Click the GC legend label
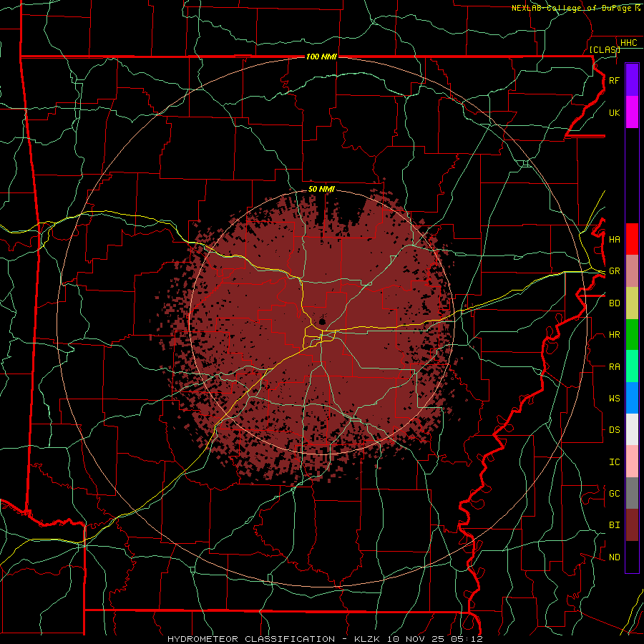644x644 pixels. [614, 494]
